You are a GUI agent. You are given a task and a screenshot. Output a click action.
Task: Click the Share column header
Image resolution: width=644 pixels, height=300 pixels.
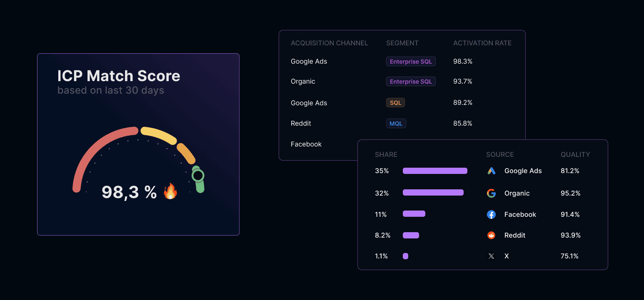(386, 155)
